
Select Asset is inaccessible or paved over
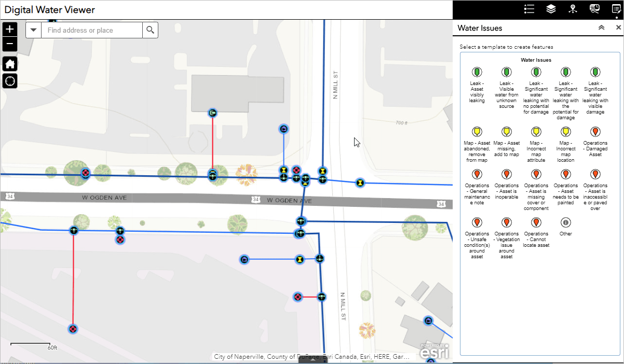point(595,190)
